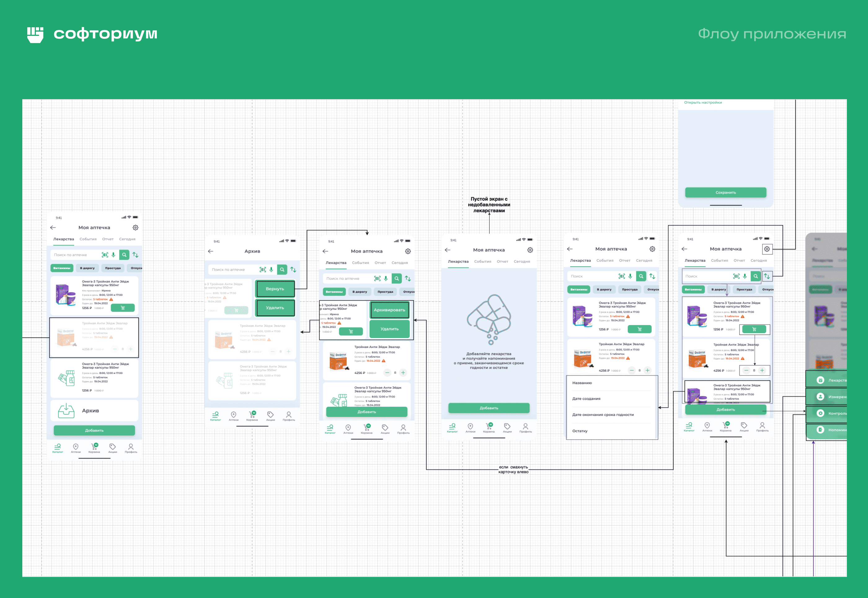The image size is (868, 598).
Task: Tap the sort arrows icon on leftmost screen
Action: click(x=135, y=255)
